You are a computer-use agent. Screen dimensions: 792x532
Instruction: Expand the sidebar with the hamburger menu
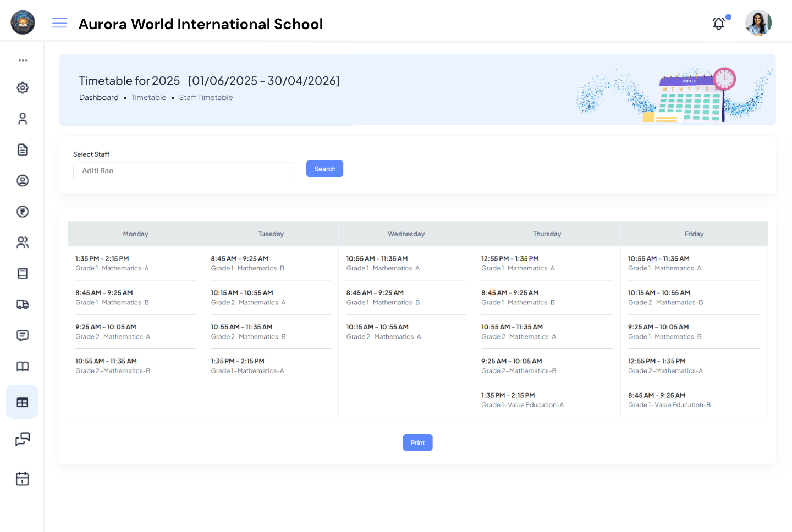click(59, 23)
